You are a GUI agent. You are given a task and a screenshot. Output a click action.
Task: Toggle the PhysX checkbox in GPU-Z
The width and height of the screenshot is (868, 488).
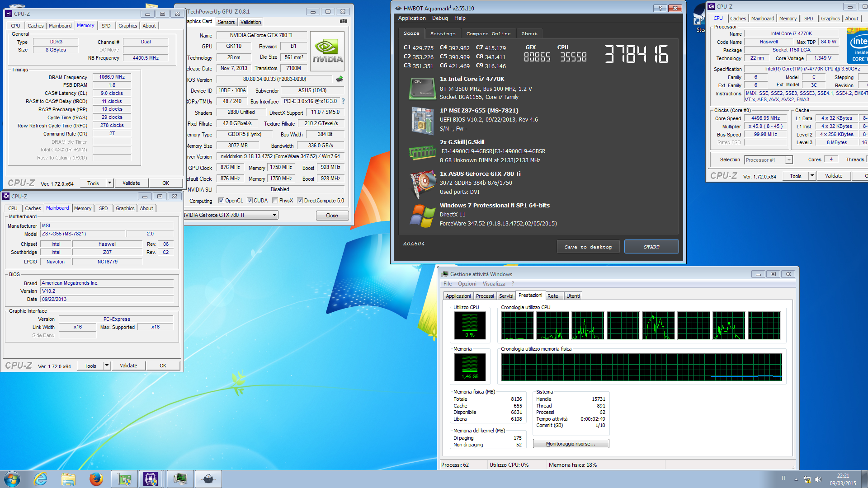point(275,201)
